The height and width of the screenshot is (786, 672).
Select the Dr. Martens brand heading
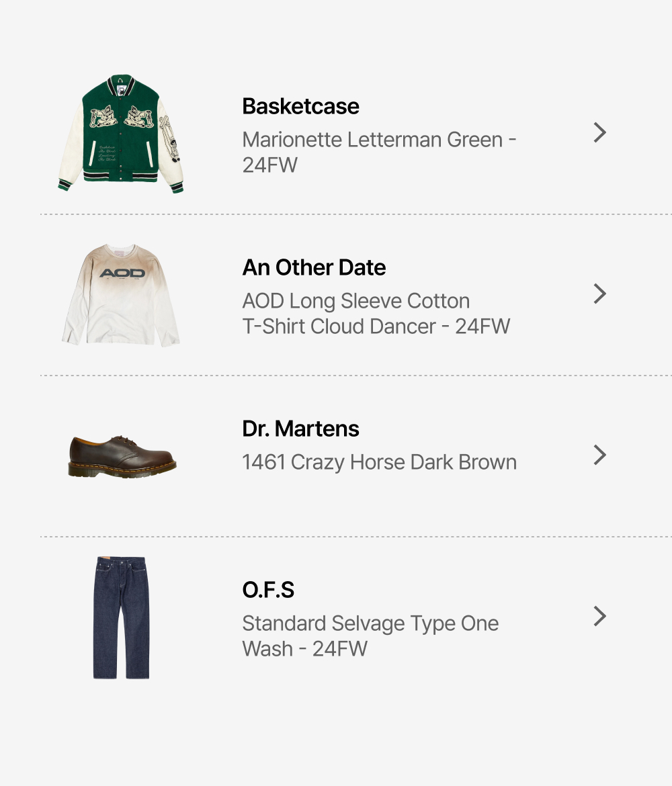tap(300, 429)
